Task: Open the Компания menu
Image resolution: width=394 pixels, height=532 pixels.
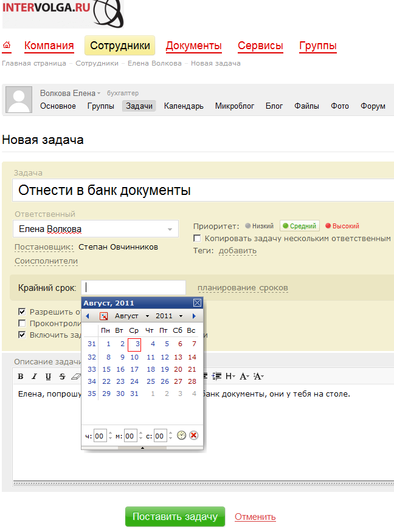Action: tap(49, 46)
